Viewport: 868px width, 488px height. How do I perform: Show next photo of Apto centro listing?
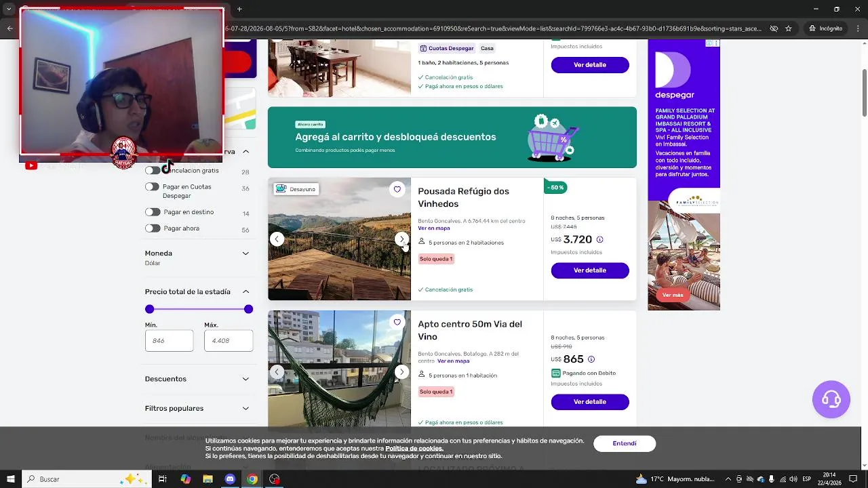401,371
